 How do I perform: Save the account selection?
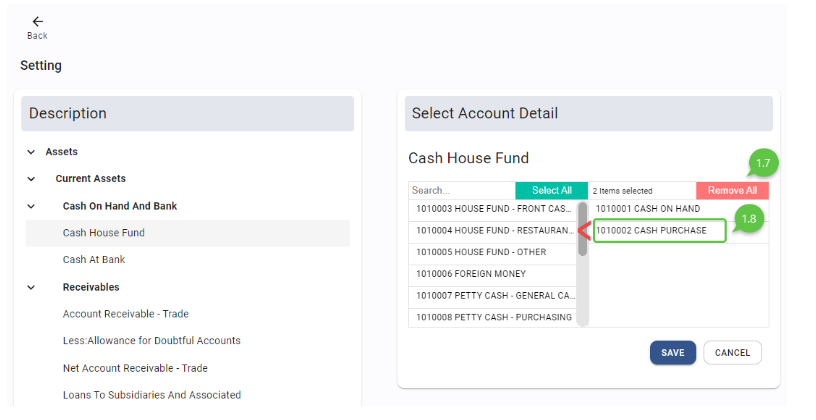(x=672, y=353)
